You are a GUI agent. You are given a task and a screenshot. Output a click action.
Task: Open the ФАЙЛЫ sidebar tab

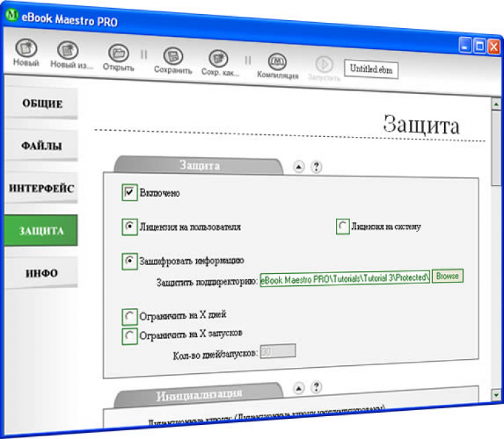coord(42,146)
